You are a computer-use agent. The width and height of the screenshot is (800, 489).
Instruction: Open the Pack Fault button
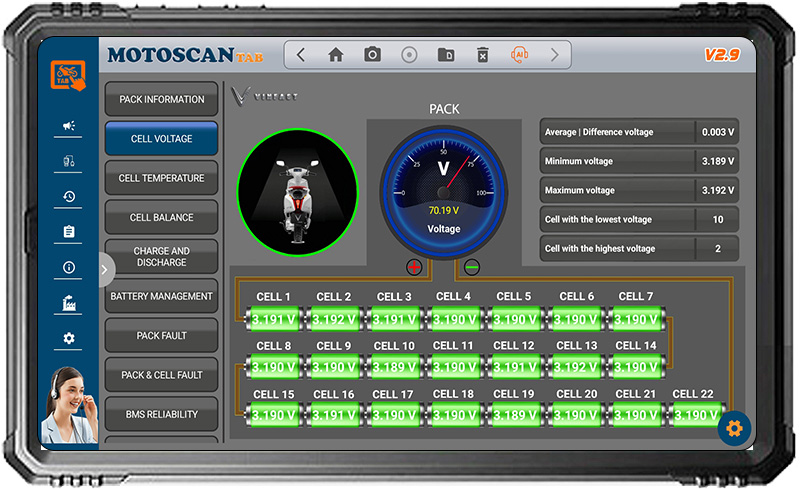pyautogui.click(x=162, y=335)
